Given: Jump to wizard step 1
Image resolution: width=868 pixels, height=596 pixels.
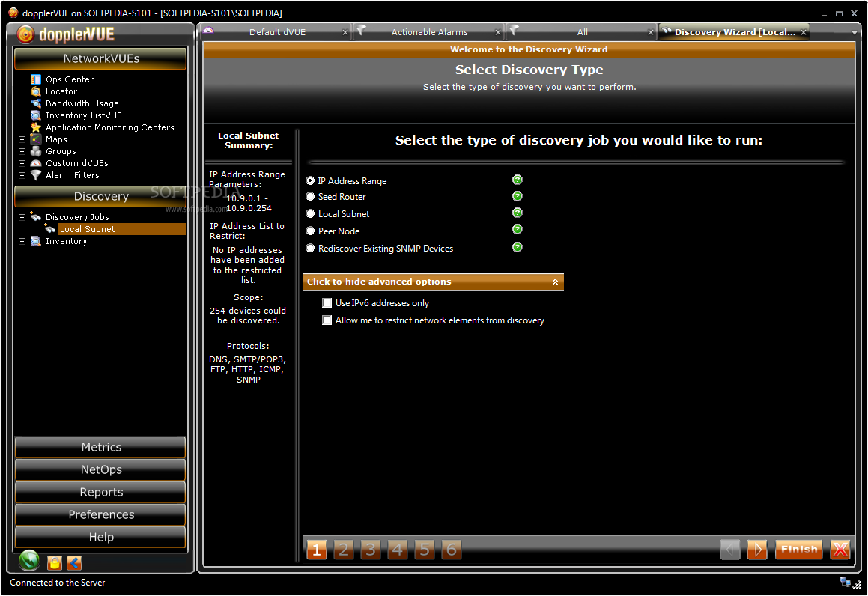Looking at the screenshot, I should 316,550.
